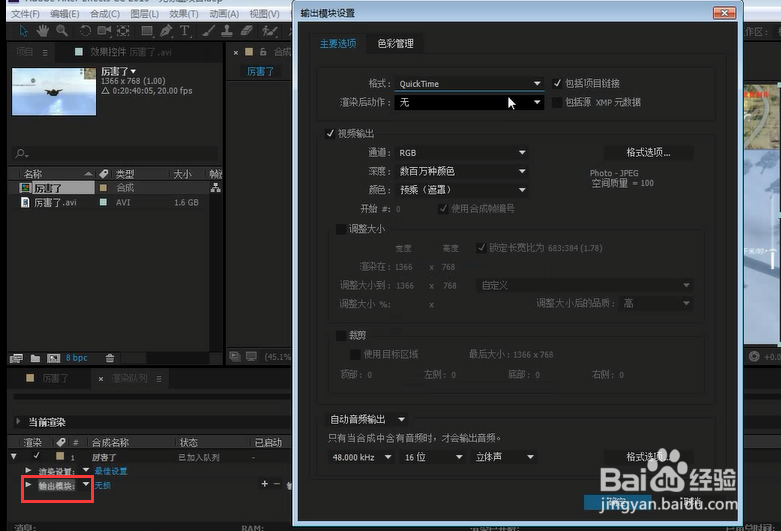The height and width of the screenshot is (531, 781).
Task: Click the new composition icon beside 8 bpc
Action: click(x=53, y=358)
